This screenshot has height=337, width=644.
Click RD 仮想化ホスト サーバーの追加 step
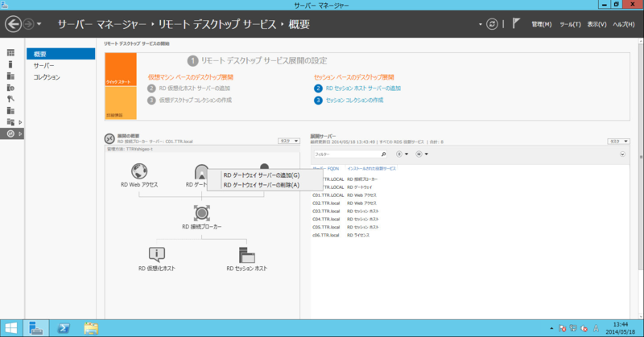click(x=194, y=88)
